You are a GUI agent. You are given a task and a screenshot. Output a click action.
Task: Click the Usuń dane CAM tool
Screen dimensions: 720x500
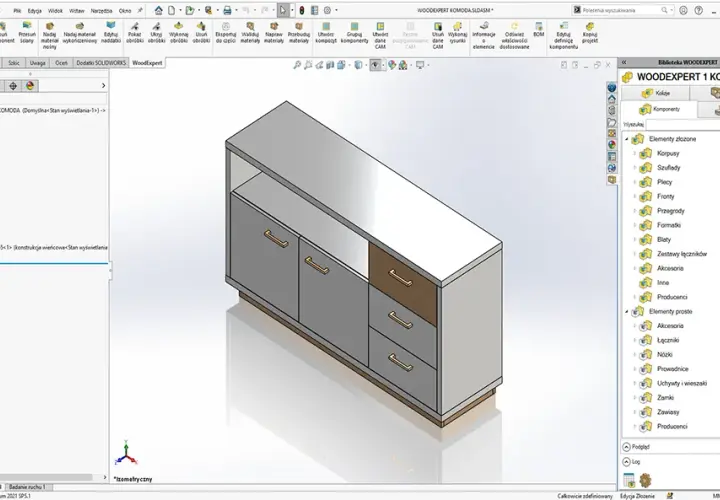click(x=438, y=35)
